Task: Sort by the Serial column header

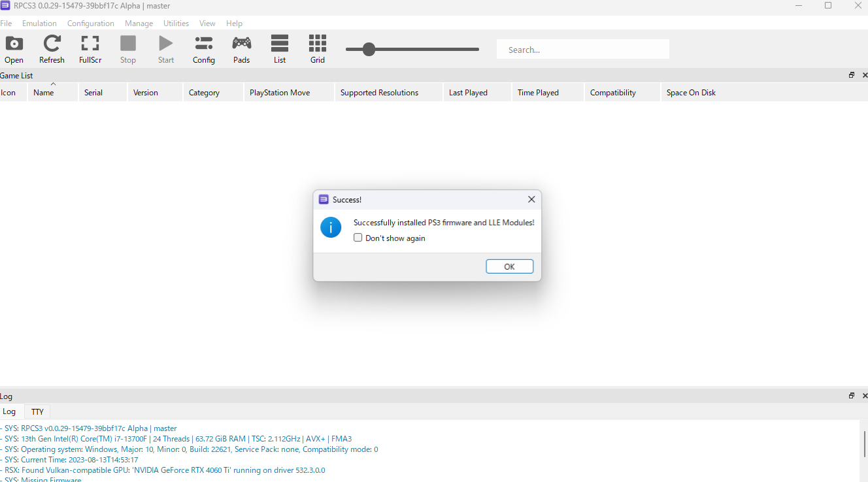Action: coord(103,93)
